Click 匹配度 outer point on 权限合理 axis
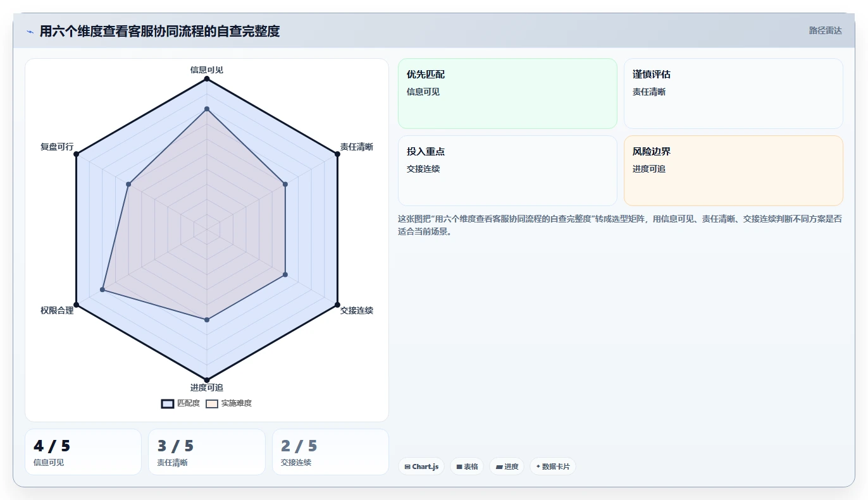 coord(76,305)
